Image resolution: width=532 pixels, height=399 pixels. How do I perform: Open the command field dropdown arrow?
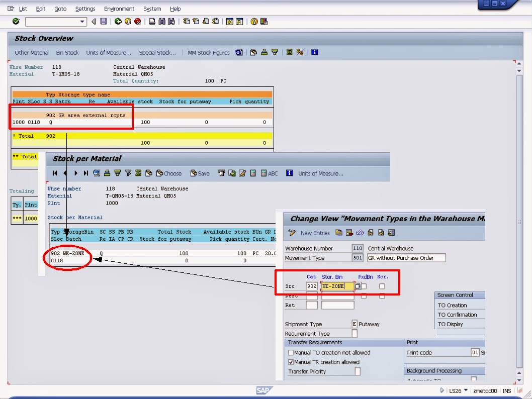[81, 22]
